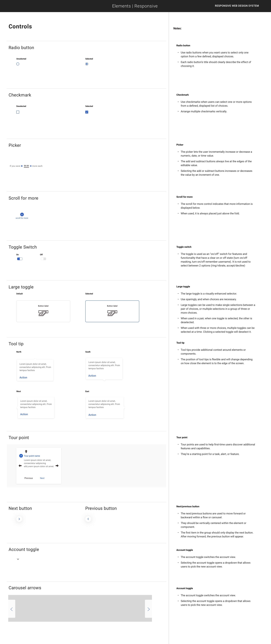
Task: Select the unselected radio button
Action: point(18,64)
